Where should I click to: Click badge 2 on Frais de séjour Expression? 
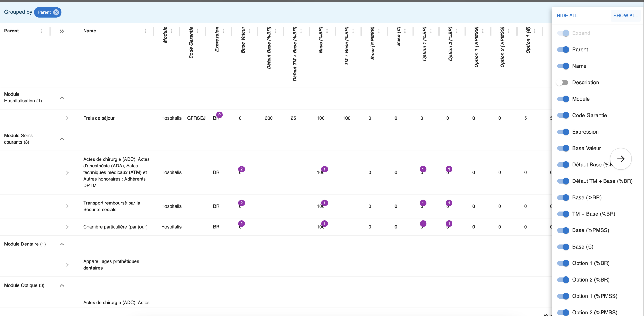point(219,115)
